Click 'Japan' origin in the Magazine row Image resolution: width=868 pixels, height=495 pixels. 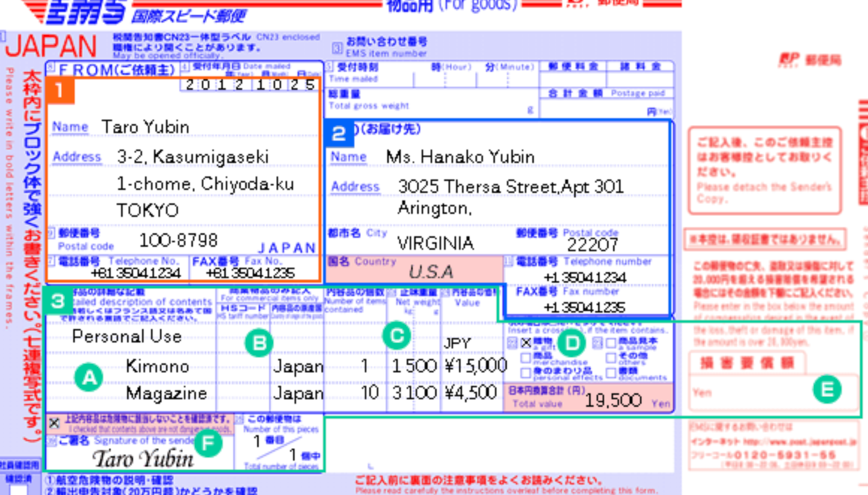(x=298, y=393)
